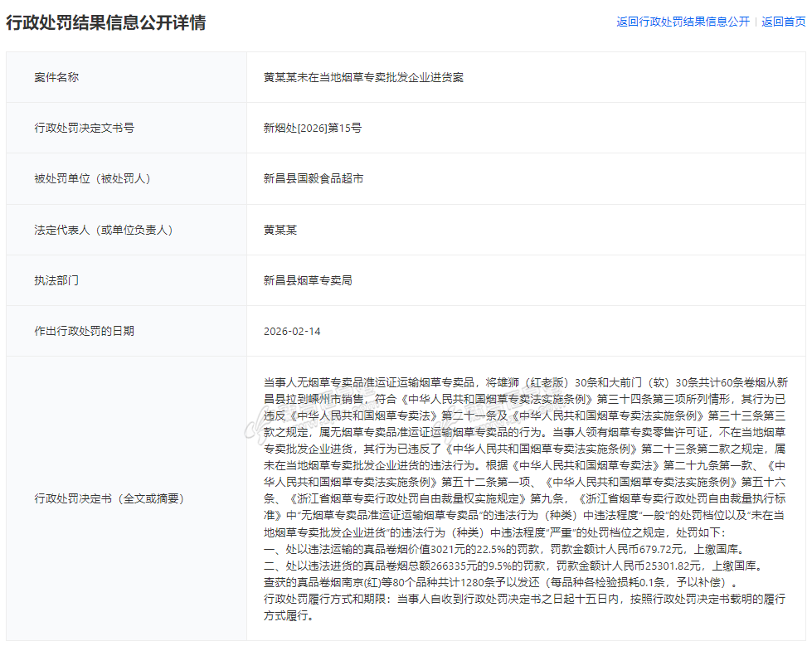Screen dimensions: 812x646
Task: Click the case name 黄某某未在当地烟草专卖批发企业进货案
Action: 363,77
